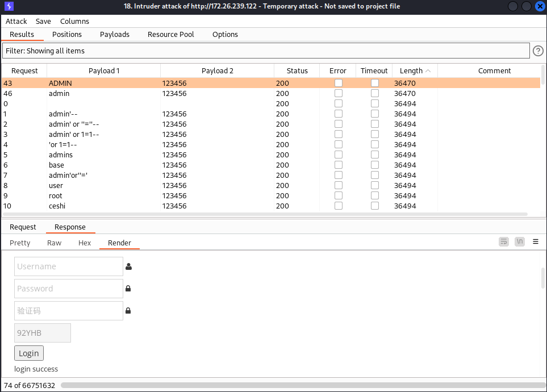Click the rendered page vertical scrollbar
The width and height of the screenshot is (547, 392).
543,278
